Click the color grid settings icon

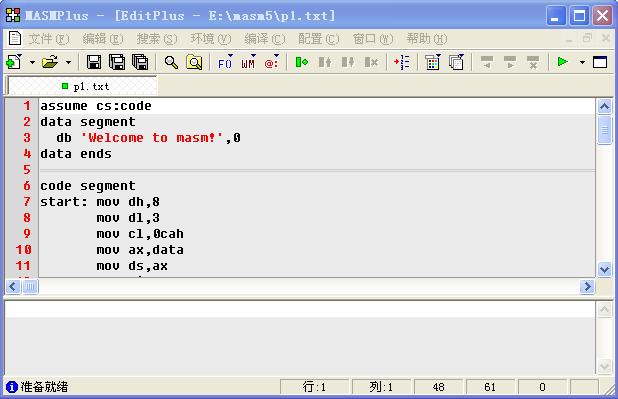pyautogui.click(x=432, y=62)
